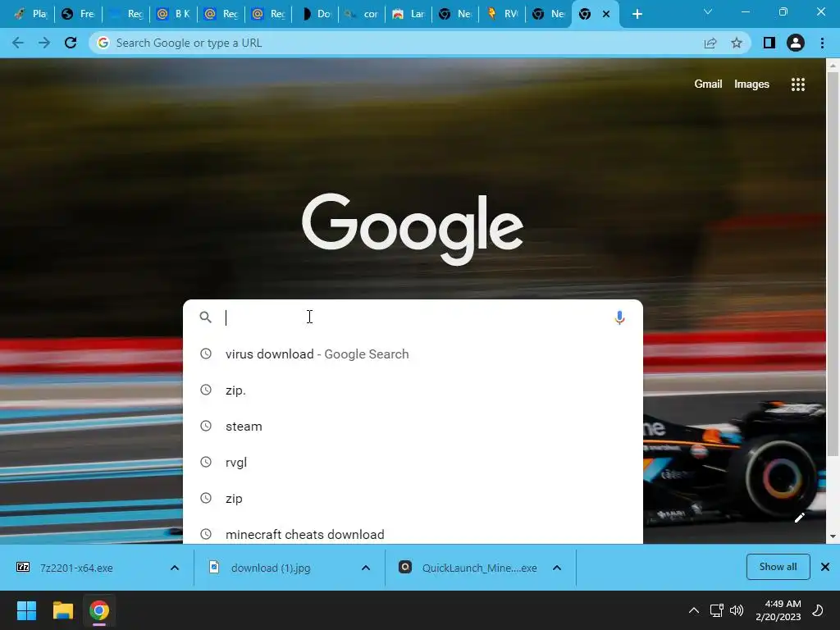Screen dimensions: 840x630
Task: Select 'virus download' search suggestion
Action: tap(413, 354)
